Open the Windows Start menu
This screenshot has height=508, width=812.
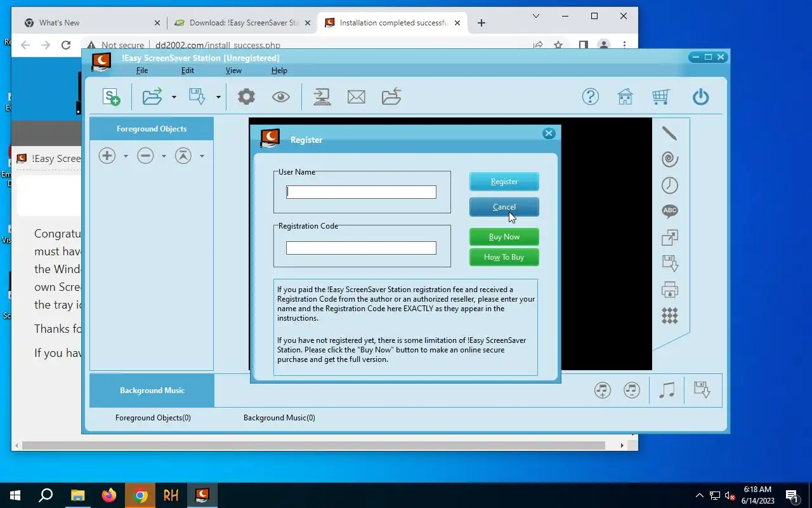[x=15, y=495]
